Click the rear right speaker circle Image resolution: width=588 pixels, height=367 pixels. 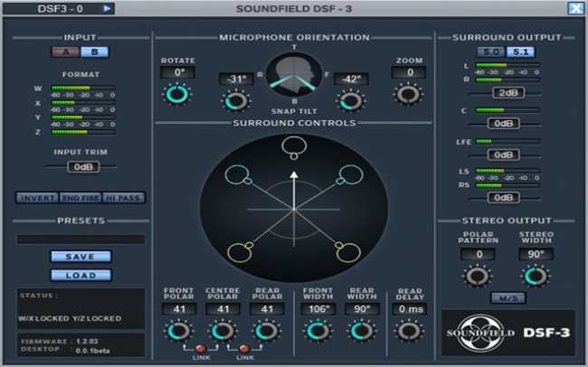pos(348,252)
